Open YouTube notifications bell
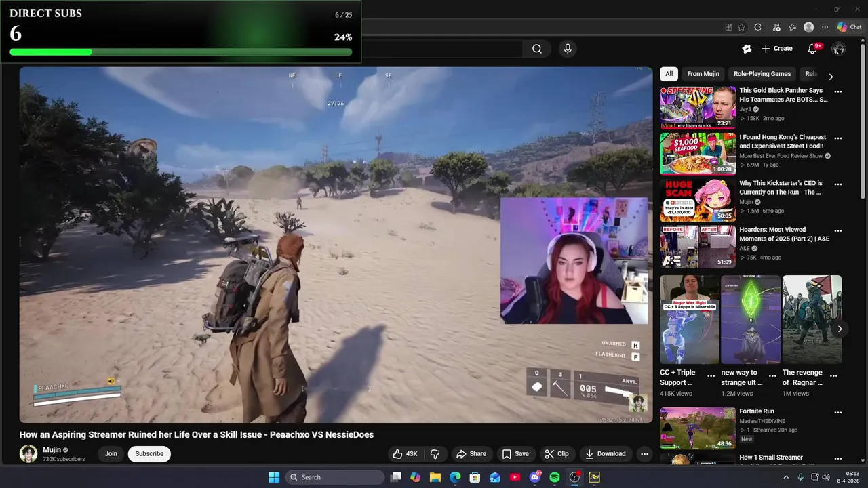The image size is (868, 488). click(813, 49)
